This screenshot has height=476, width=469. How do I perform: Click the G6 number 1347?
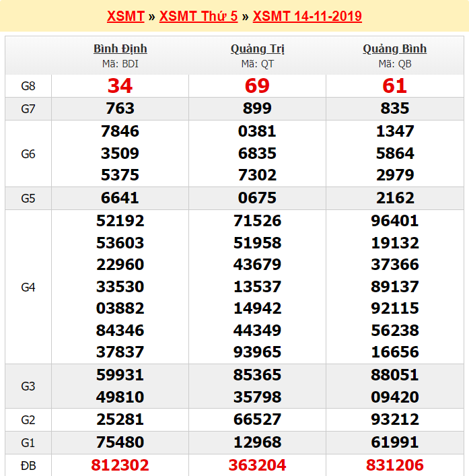395,131
